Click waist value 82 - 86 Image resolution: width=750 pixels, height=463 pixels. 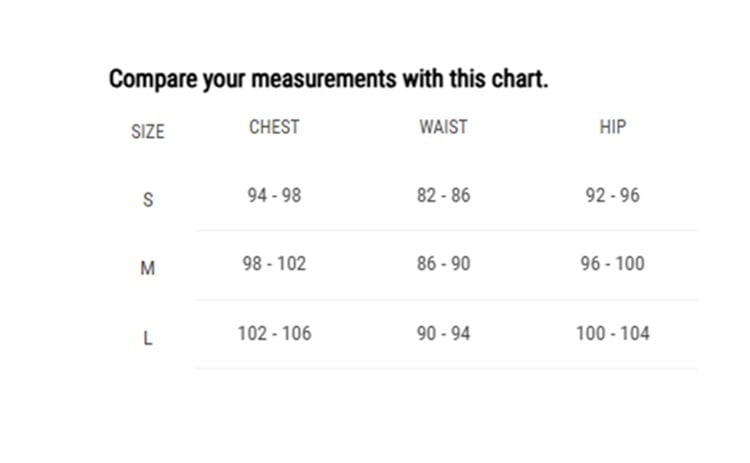443,195
